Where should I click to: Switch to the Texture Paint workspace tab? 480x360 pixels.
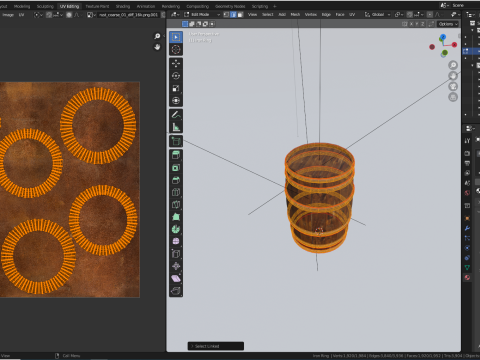click(97, 6)
